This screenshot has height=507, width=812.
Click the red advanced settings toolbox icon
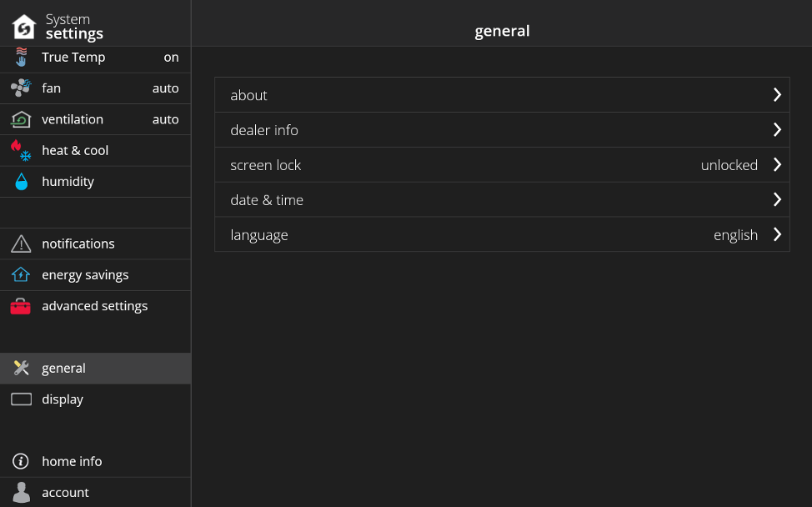coord(21,306)
